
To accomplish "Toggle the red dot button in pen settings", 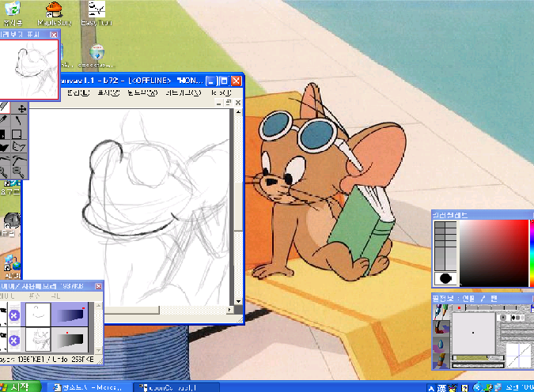I will coord(459,307).
